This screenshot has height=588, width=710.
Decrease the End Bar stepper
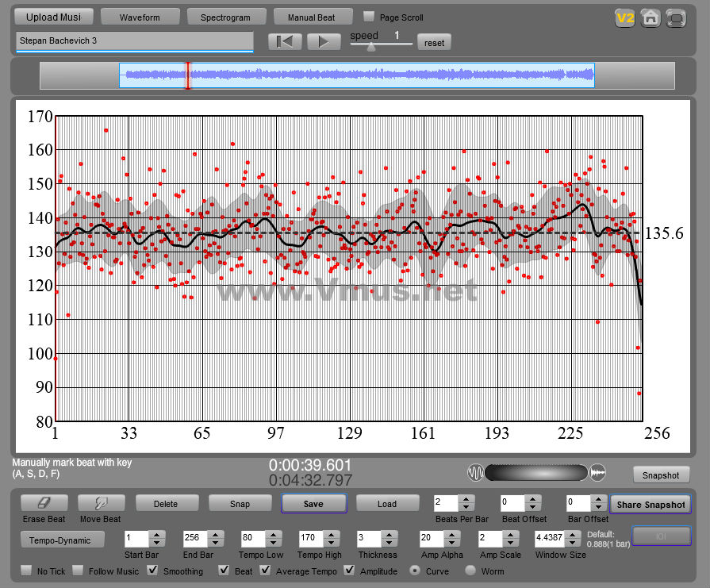[216, 543]
